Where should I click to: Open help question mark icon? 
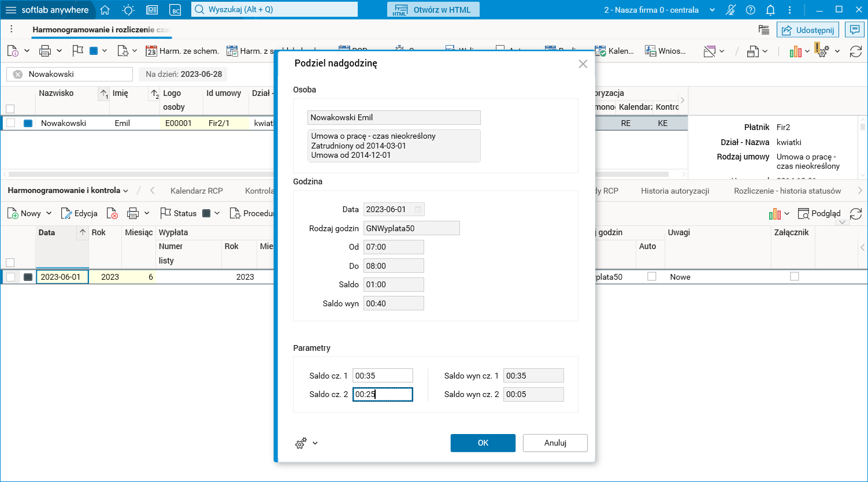[x=751, y=10]
